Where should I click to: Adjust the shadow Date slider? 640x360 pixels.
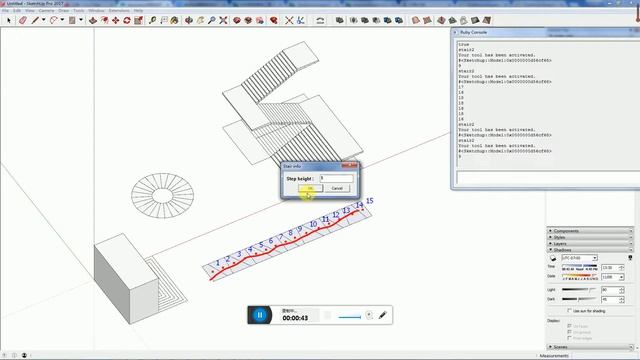click(580, 276)
